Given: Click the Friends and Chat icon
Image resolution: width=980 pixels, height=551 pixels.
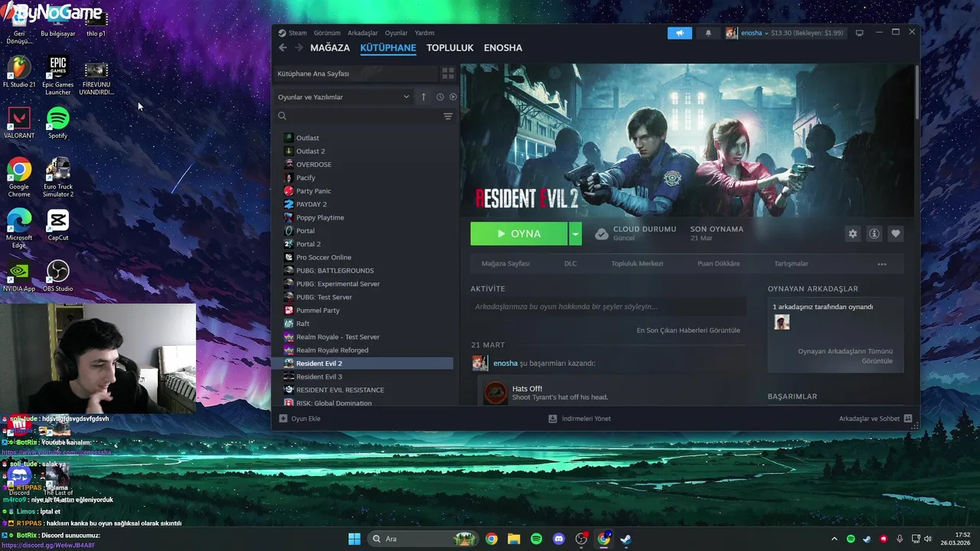Looking at the screenshot, I should point(908,419).
